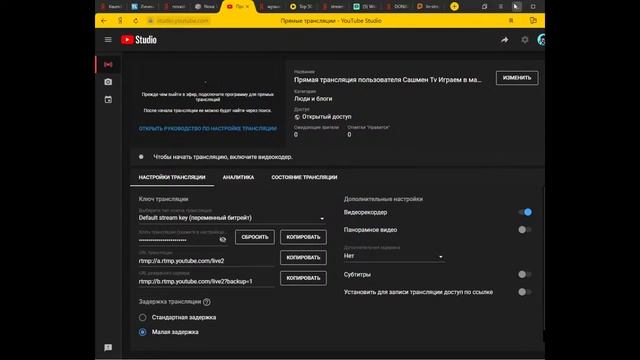Expand the additional delay Нет dropdown
Viewport: 640px width, 360px height.
pyautogui.click(x=394, y=256)
